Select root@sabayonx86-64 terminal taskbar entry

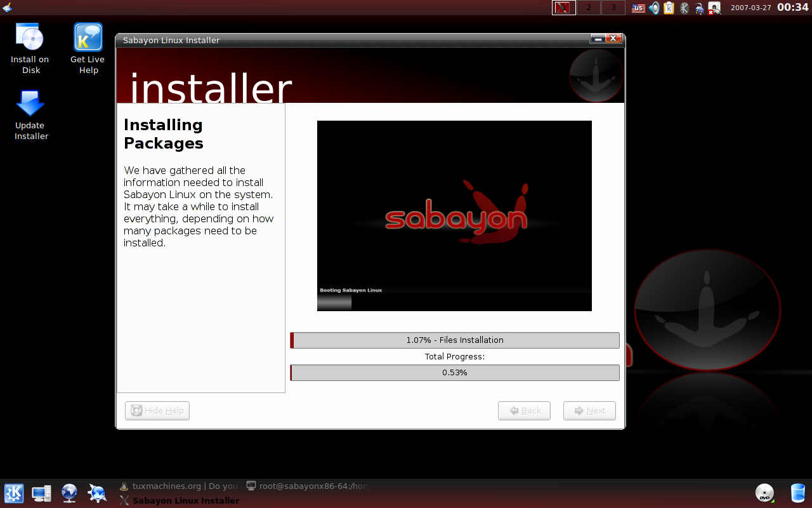pos(307,486)
